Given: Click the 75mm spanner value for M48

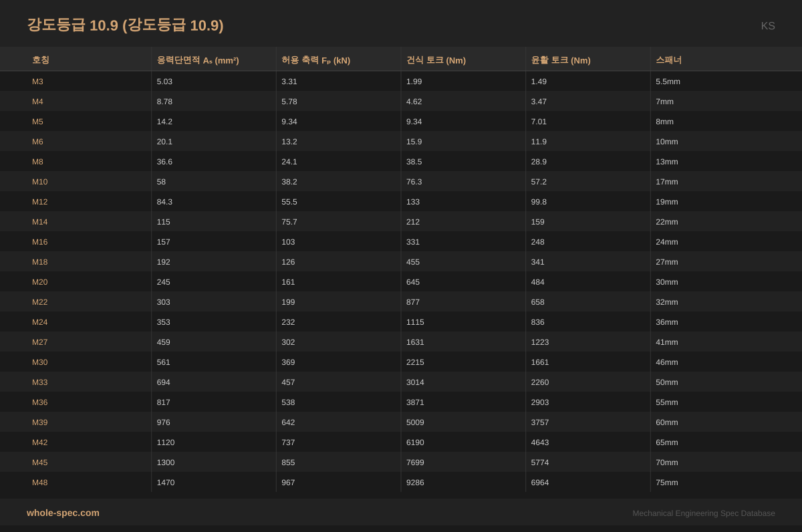Looking at the screenshot, I should 666,483.
